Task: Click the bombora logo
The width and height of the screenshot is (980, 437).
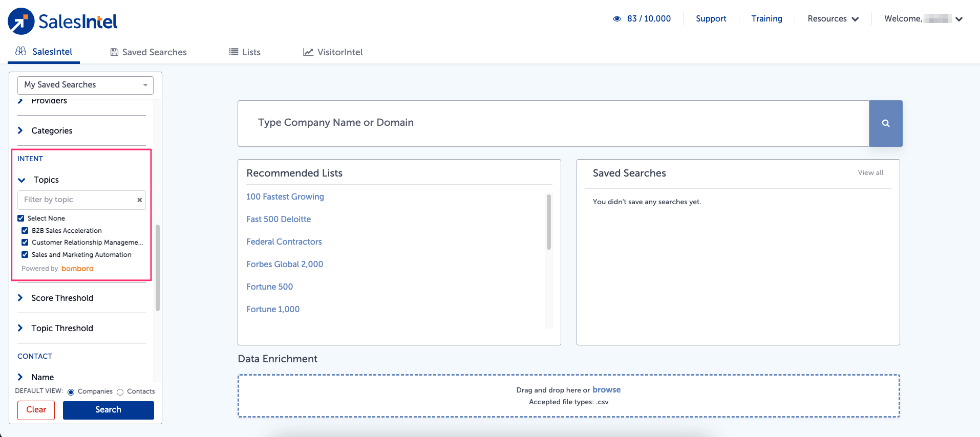Action: click(x=77, y=269)
